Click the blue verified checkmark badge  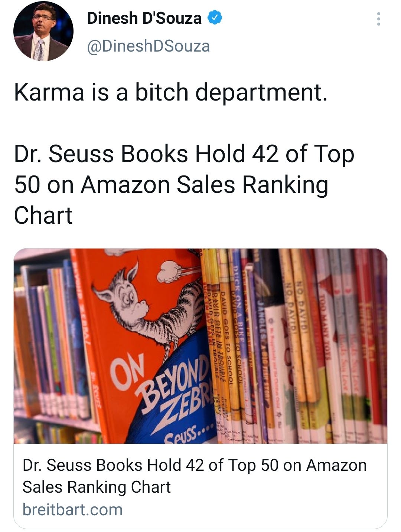click(x=215, y=18)
